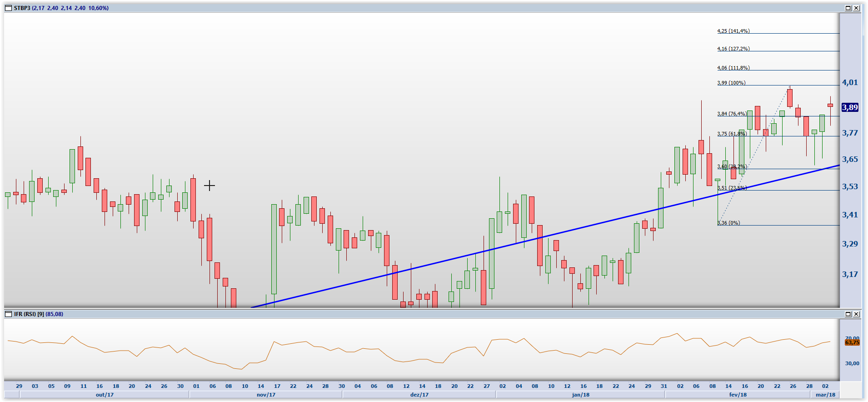The width and height of the screenshot is (868, 402).
Task: Select the 4,25 (141,4%) Fibonacci level
Action: [x=733, y=31]
